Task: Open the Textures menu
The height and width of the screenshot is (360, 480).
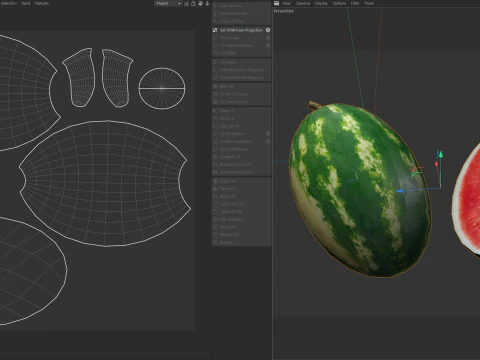Action: tap(42, 3)
